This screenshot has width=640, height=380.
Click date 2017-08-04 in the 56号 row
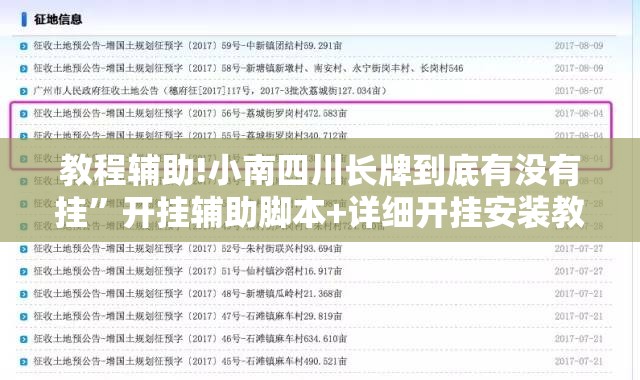579,113
